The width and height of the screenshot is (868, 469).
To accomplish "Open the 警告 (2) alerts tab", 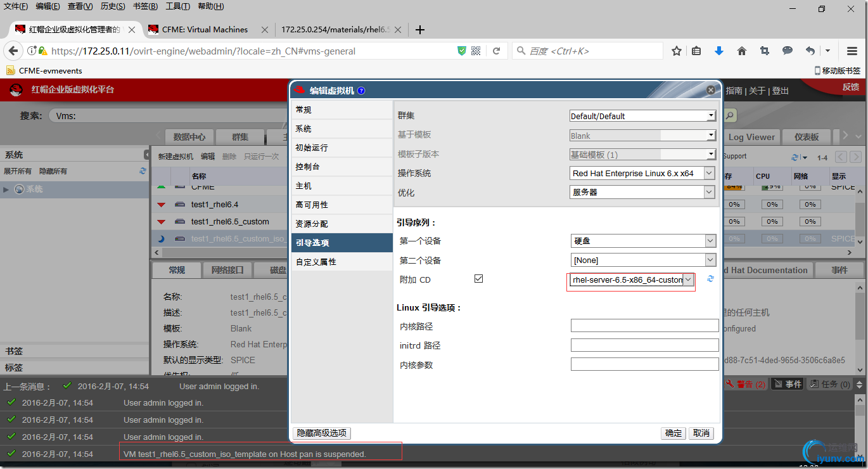I will (x=746, y=384).
